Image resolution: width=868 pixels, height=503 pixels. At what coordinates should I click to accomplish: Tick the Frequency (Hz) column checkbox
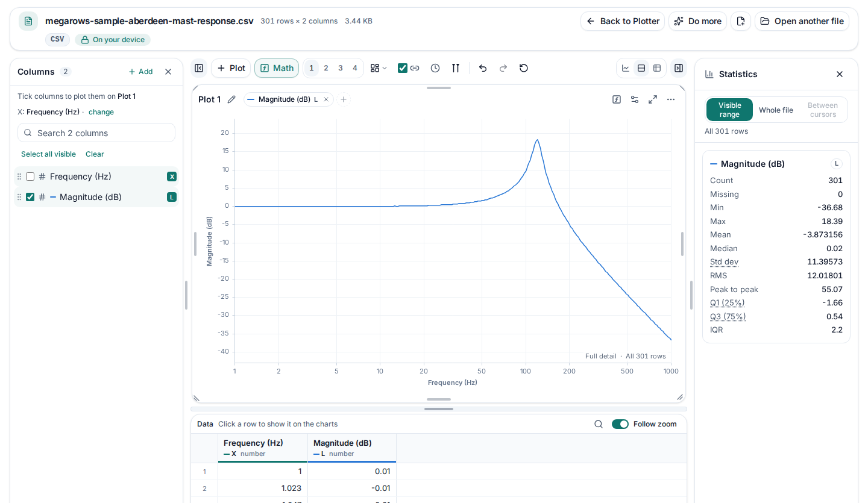tap(30, 177)
